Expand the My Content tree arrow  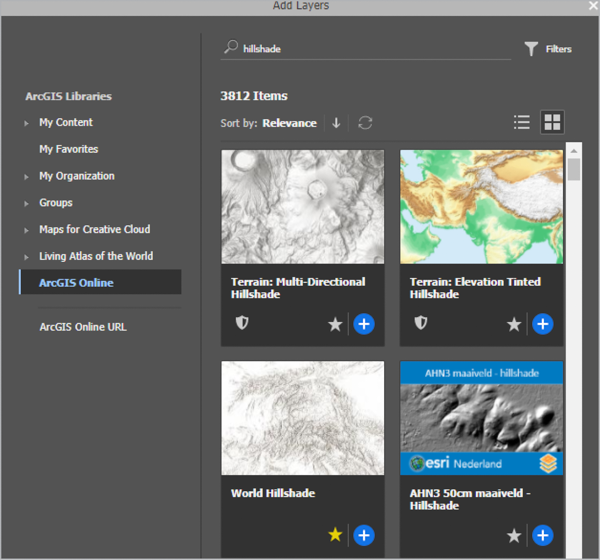[27, 123]
